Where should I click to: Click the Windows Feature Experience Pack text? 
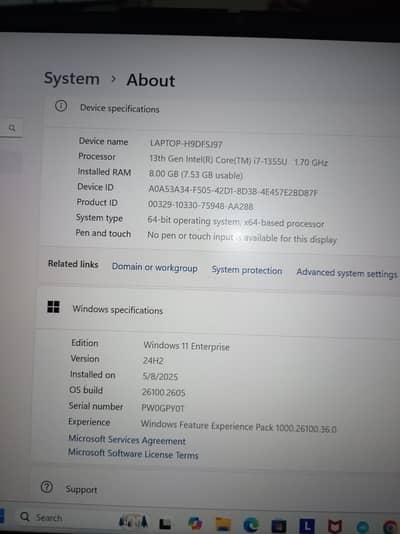pos(238,426)
